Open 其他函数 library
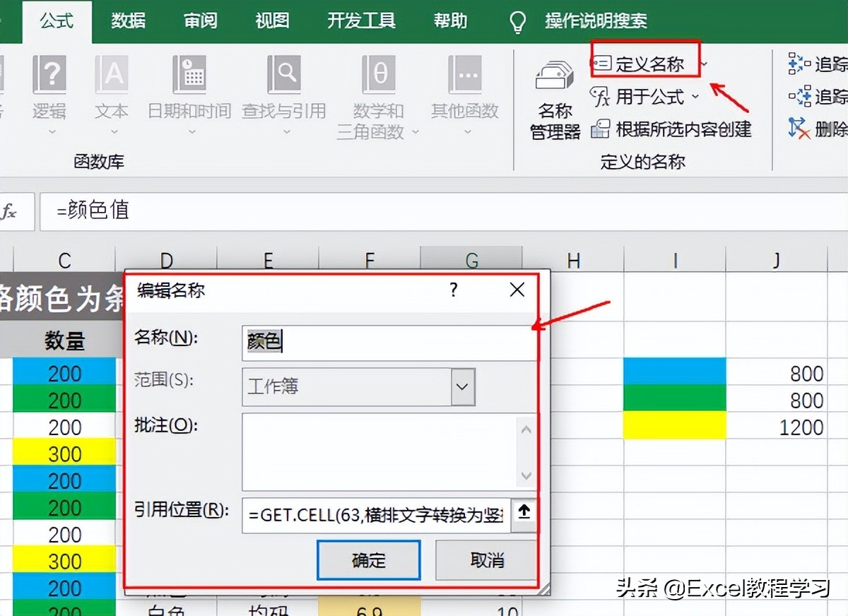 click(x=465, y=94)
